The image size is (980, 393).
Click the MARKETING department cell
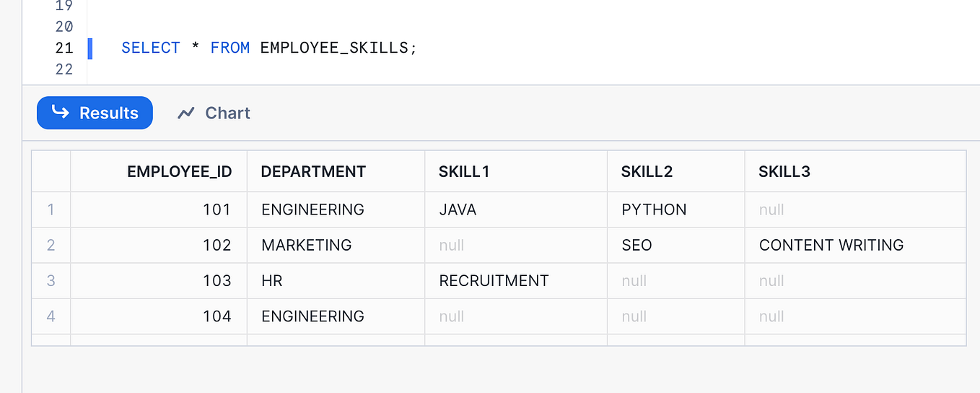point(306,245)
